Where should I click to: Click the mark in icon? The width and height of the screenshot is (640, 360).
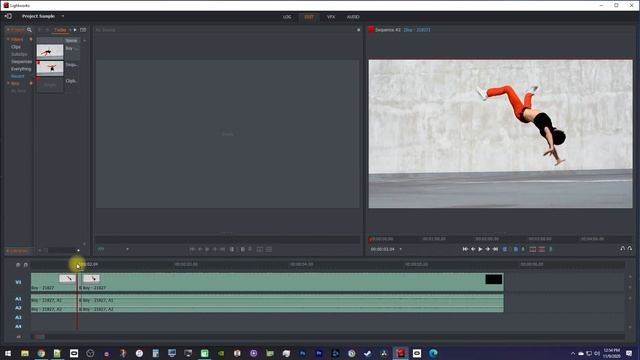click(x=505, y=249)
